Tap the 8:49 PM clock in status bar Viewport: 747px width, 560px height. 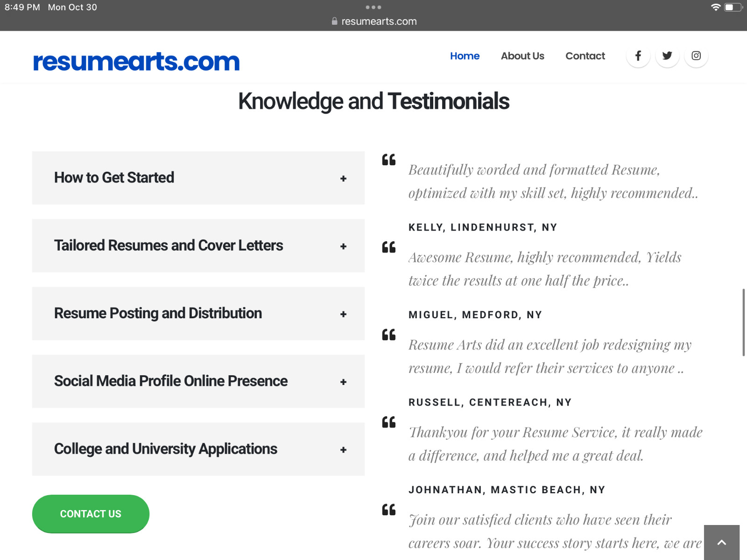[22, 7]
